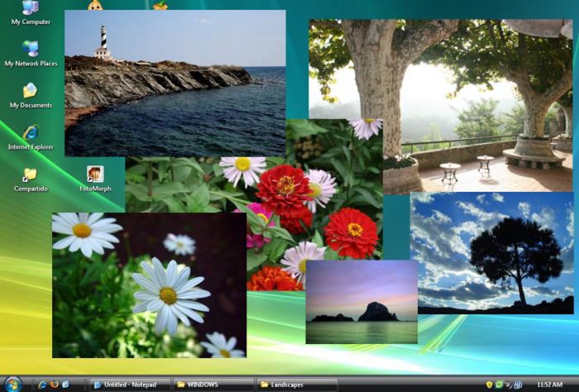Switch to the WINDOWS folder taskbar button
Image resolution: width=579 pixels, height=392 pixels.
(x=213, y=385)
